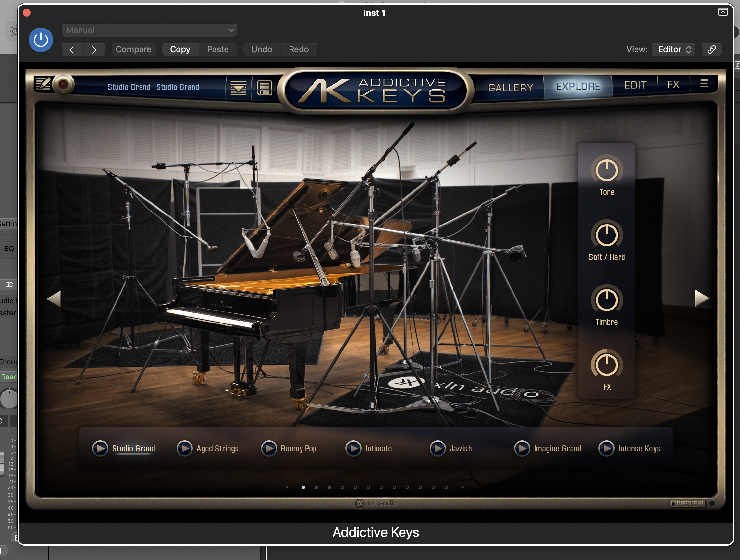This screenshot has height=560, width=740.
Task: Toggle the plugin link chain icon
Action: coord(711,50)
